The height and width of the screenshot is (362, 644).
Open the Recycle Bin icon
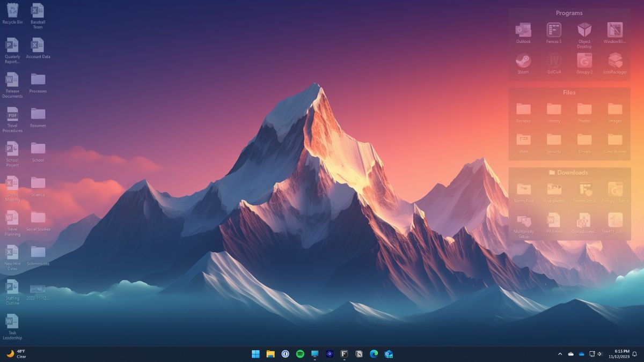(12, 14)
